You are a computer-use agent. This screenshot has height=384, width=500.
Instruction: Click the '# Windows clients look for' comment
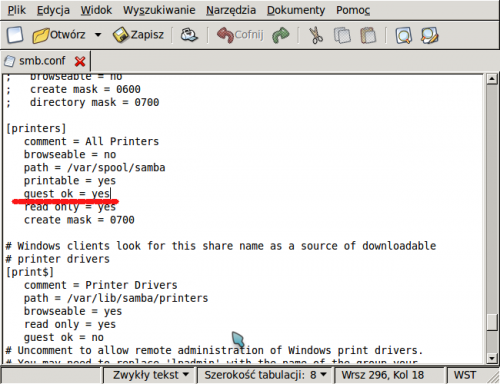pyautogui.click(x=221, y=246)
